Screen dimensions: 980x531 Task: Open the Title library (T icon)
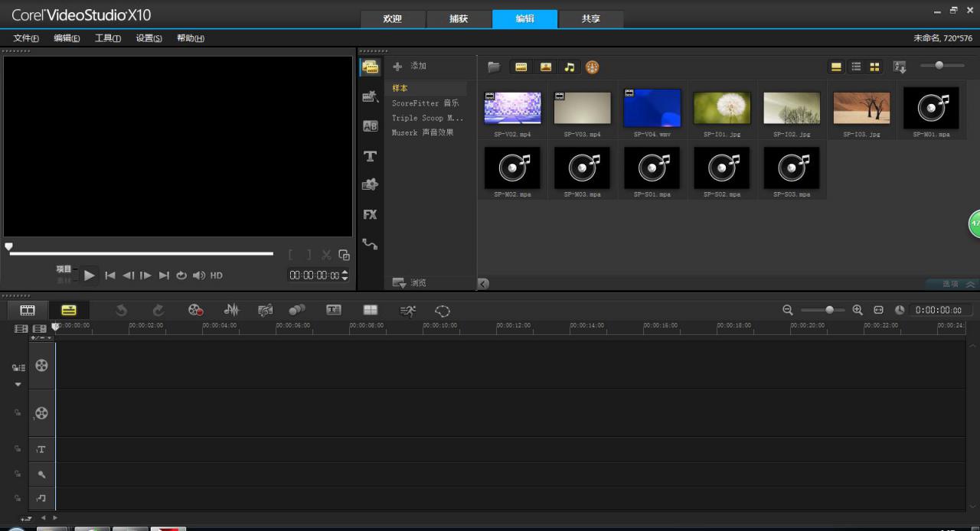371,156
